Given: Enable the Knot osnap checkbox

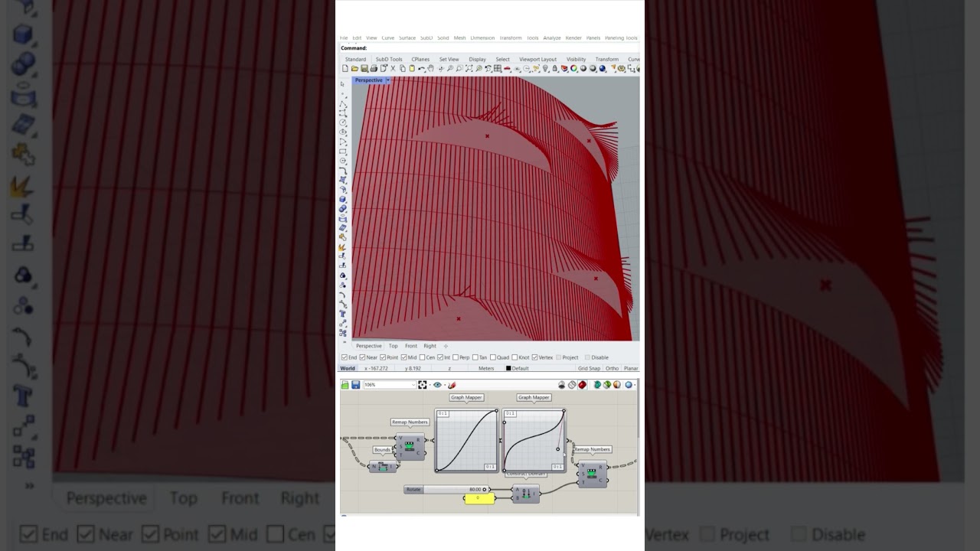Looking at the screenshot, I should coord(514,357).
